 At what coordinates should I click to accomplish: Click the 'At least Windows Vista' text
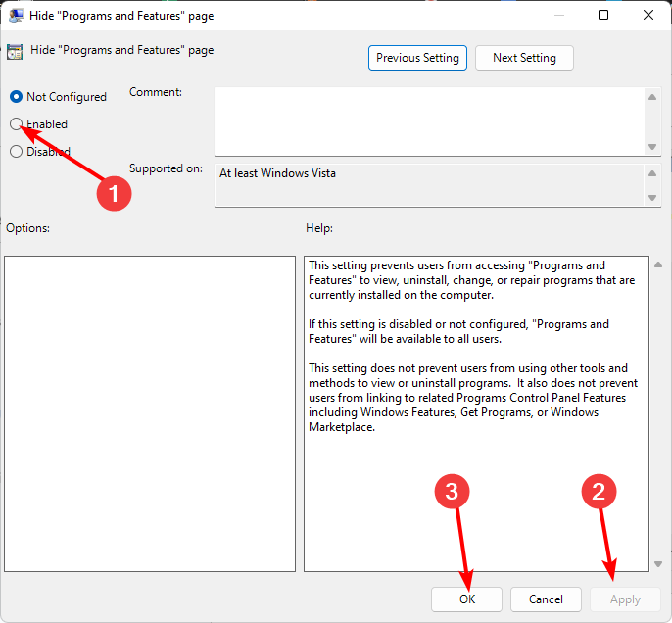coord(277,173)
